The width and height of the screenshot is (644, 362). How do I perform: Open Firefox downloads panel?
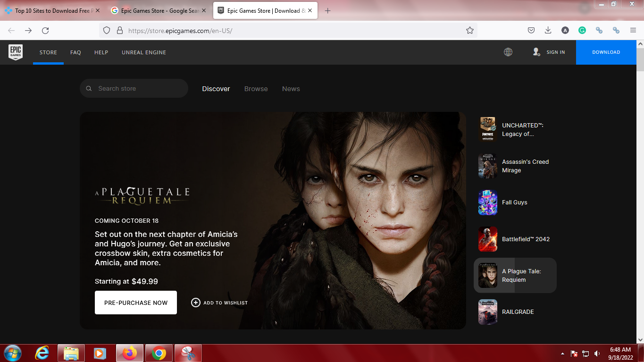[548, 30]
